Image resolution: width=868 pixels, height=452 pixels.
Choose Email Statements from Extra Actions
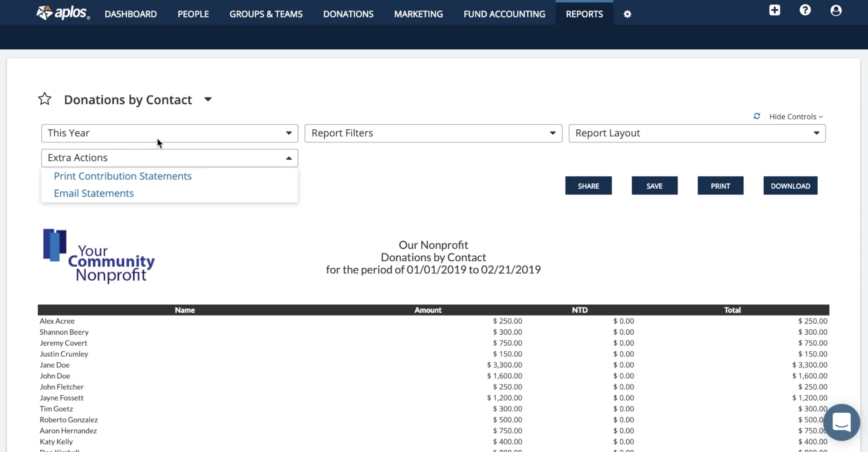pos(94,193)
